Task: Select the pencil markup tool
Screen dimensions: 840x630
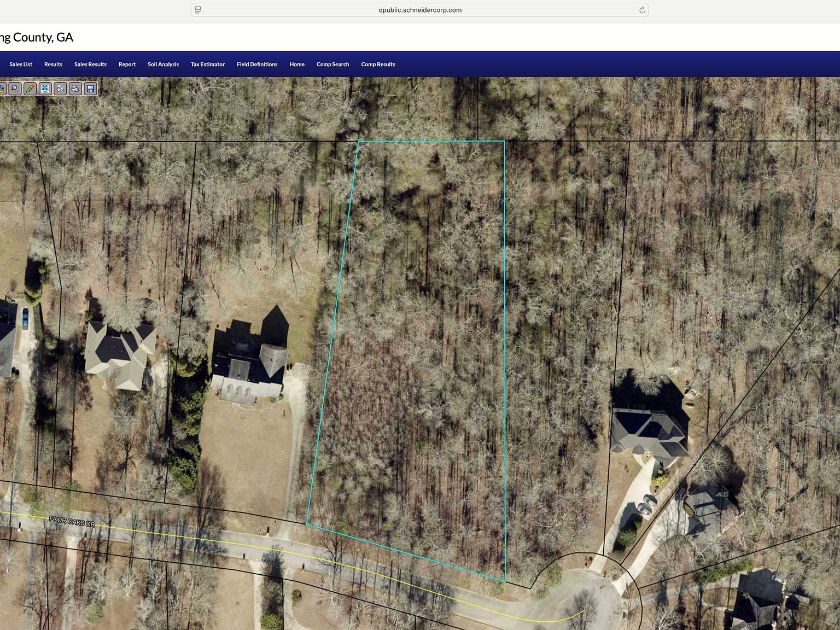Action: click(30, 89)
